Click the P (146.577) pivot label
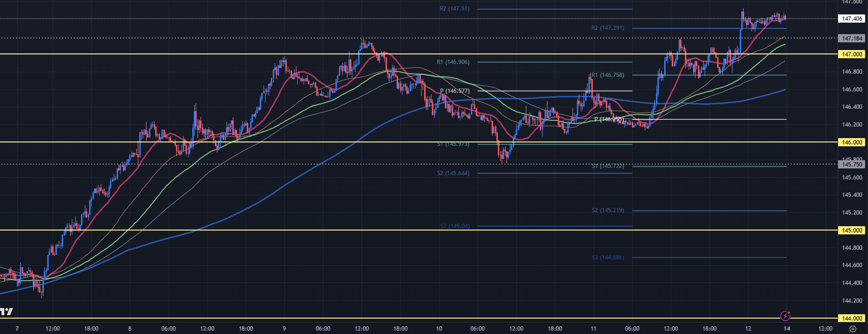This screenshot has height=334, width=868. tap(454, 91)
